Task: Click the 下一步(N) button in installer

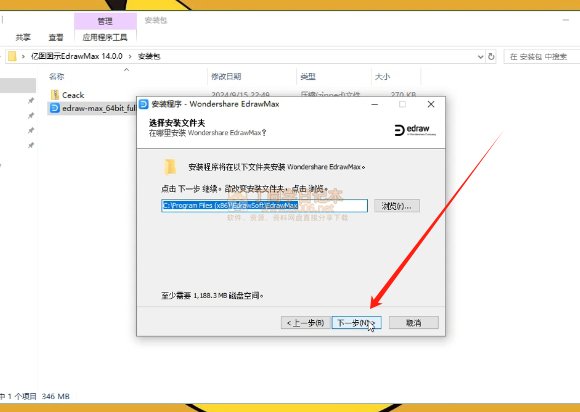Action: 357,322
